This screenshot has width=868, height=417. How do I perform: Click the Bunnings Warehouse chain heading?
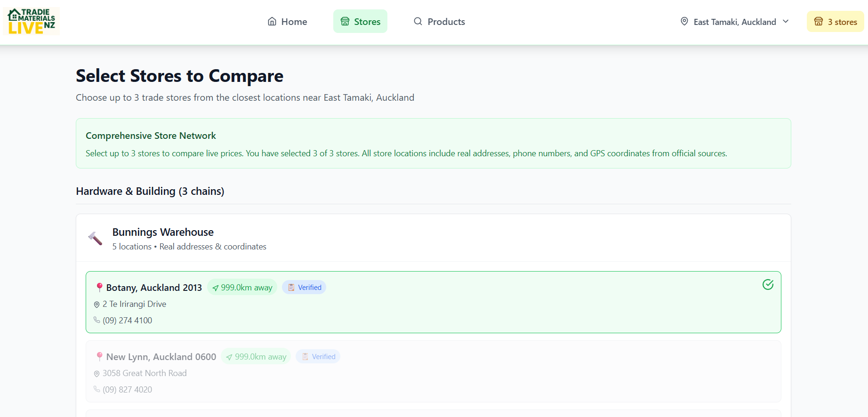pos(163,232)
